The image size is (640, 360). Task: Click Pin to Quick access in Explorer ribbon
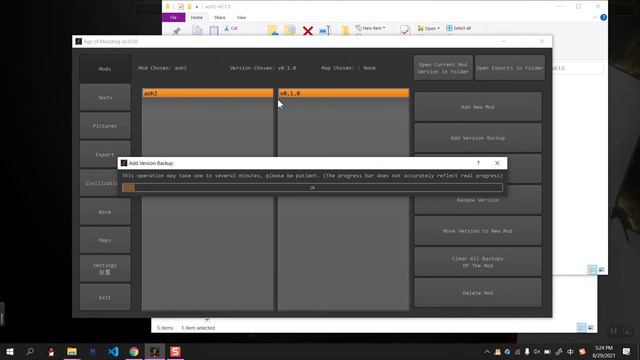[176, 31]
